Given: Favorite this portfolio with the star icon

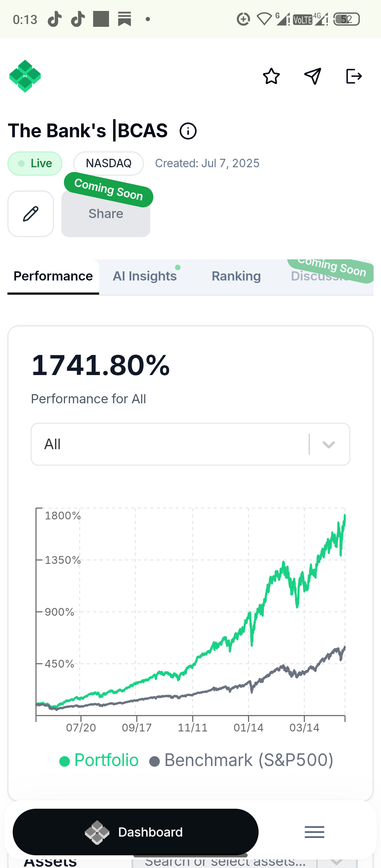Looking at the screenshot, I should pos(271,76).
